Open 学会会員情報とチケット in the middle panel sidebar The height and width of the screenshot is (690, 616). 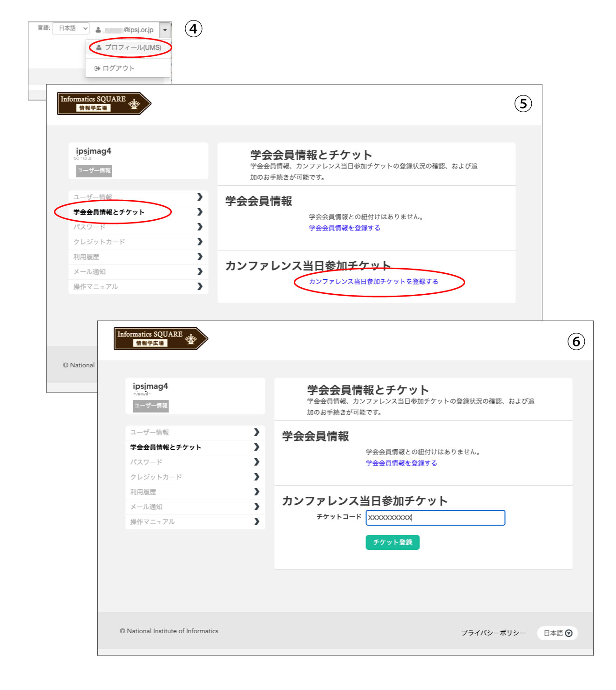(x=109, y=212)
